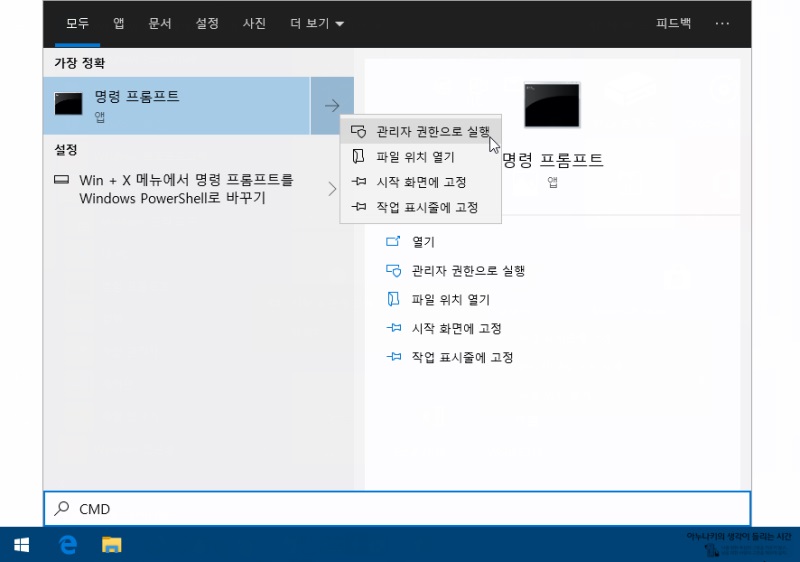The width and height of the screenshot is (800, 562).
Task: Click the settings icon beside the Win + X result
Action: [62, 180]
